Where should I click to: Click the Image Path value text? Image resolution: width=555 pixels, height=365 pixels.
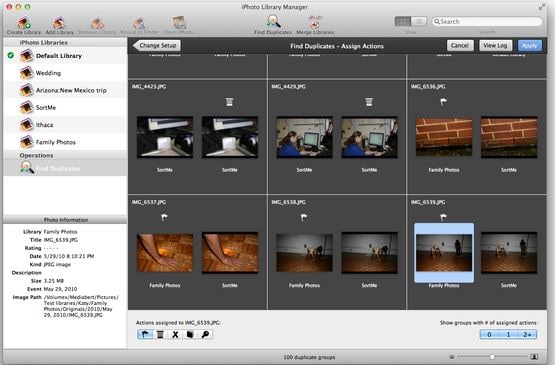coord(81,306)
